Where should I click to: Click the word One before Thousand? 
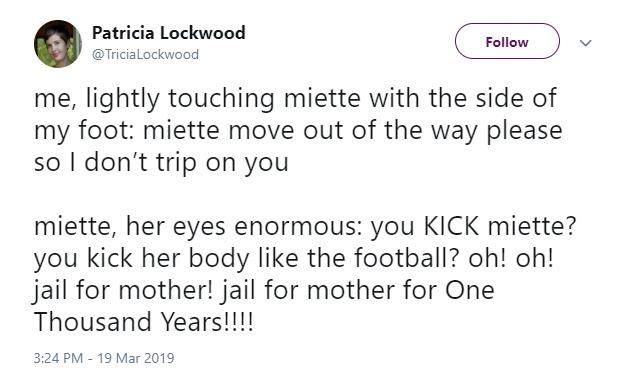(469, 290)
